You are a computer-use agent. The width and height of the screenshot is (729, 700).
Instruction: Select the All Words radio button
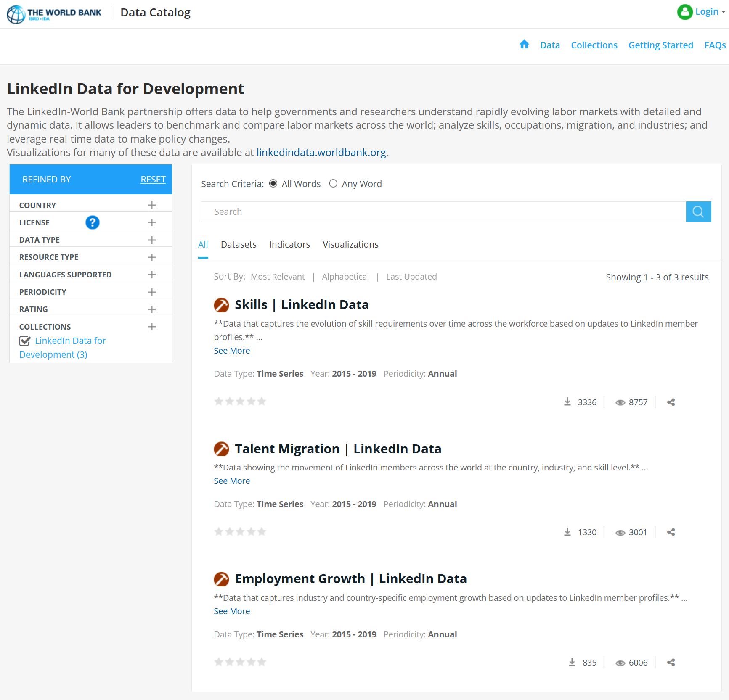coord(273,184)
